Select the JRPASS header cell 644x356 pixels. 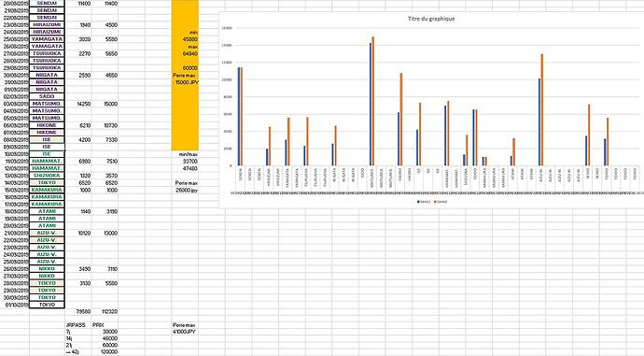[x=78, y=325]
